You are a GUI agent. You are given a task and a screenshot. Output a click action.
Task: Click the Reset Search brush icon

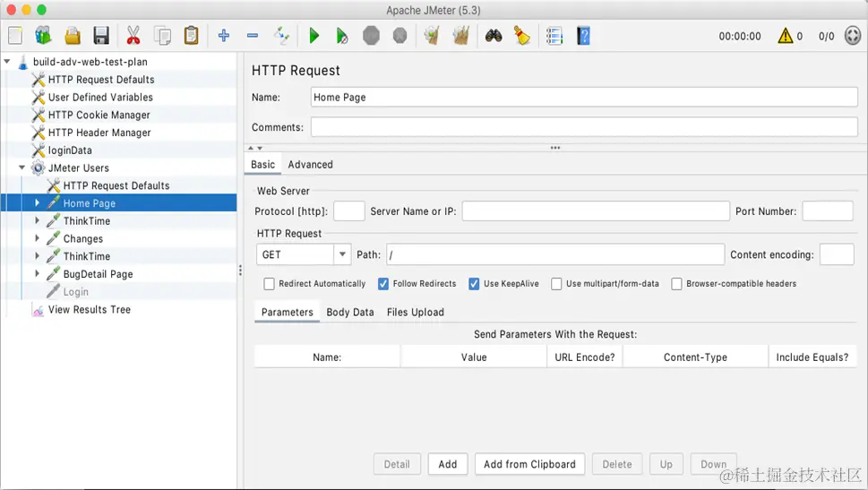tap(521, 36)
